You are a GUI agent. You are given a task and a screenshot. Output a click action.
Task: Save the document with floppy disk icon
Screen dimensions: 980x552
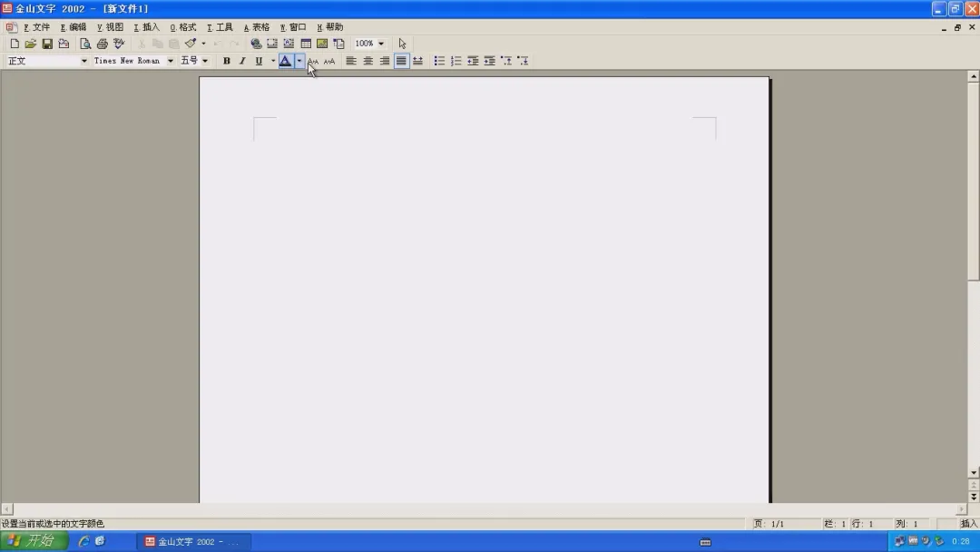pyautogui.click(x=47, y=44)
